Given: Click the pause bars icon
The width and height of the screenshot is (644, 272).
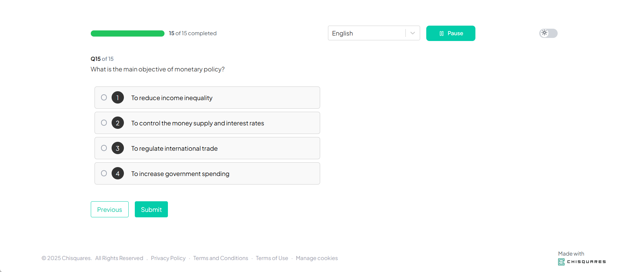Looking at the screenshot, I should click(442, 33).
